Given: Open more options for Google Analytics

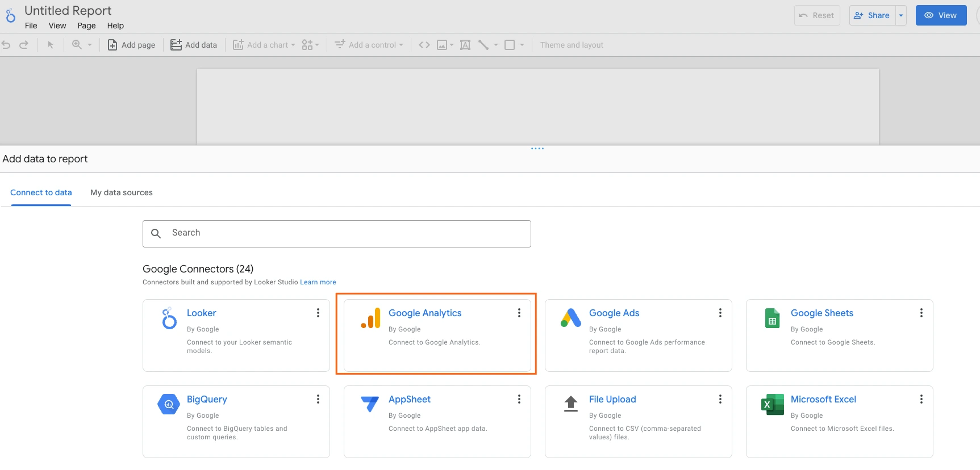Looking at the screenshot, I should click(x=519, y=313).
